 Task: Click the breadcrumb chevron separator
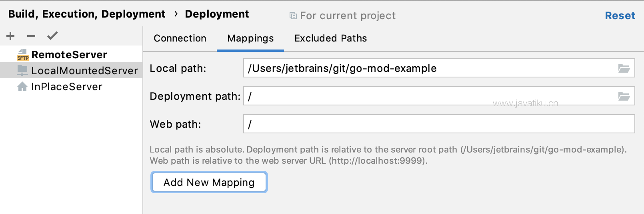176,14
